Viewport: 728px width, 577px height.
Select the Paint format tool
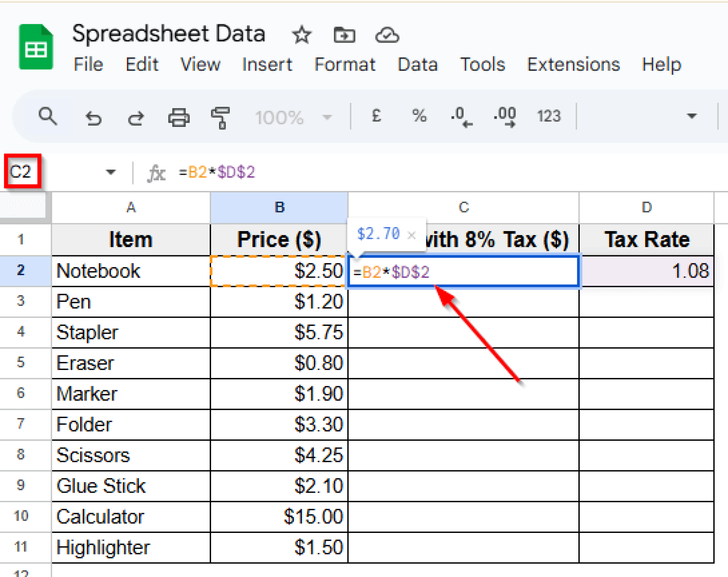pos(220,117)
